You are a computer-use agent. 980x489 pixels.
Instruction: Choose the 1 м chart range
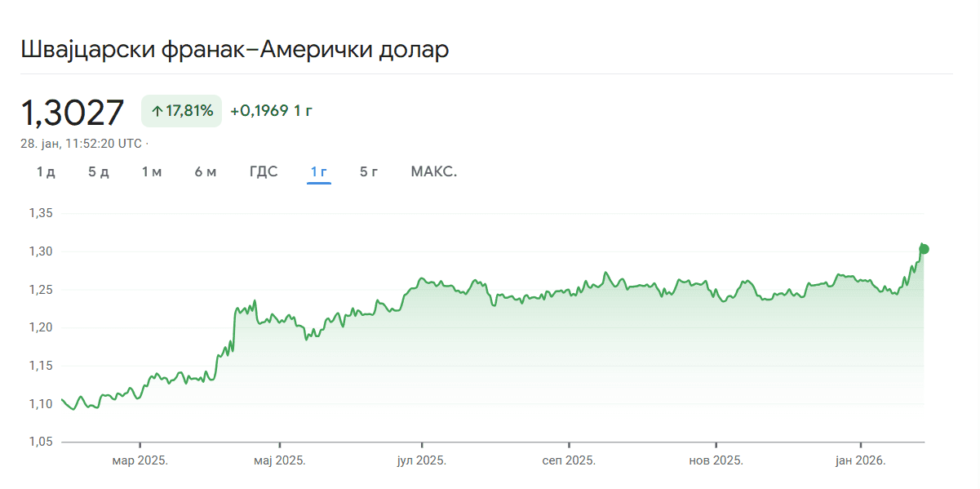tap(152, 171)
